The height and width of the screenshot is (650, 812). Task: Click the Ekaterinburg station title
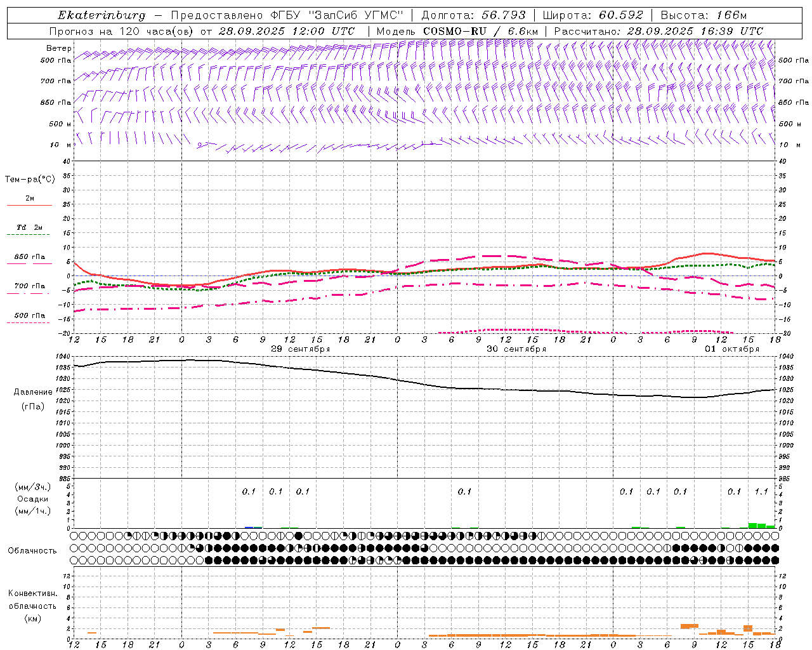click(x=101, y=15)
